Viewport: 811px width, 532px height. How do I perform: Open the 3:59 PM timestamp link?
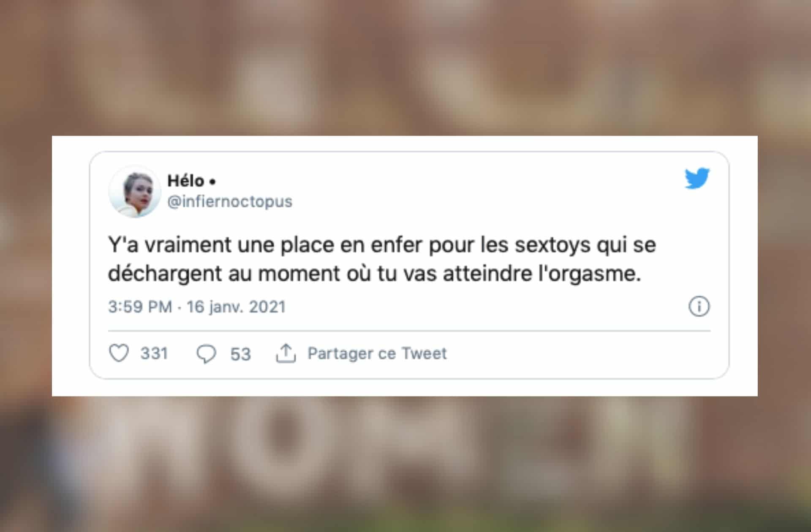click(140, 307)
